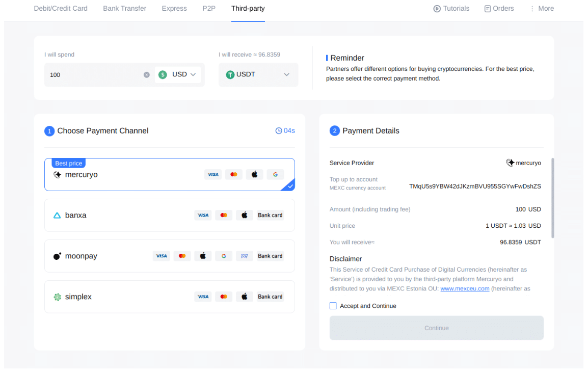Switch to the P2P tab
The image size is (588, 373).
tap(209, 8)
